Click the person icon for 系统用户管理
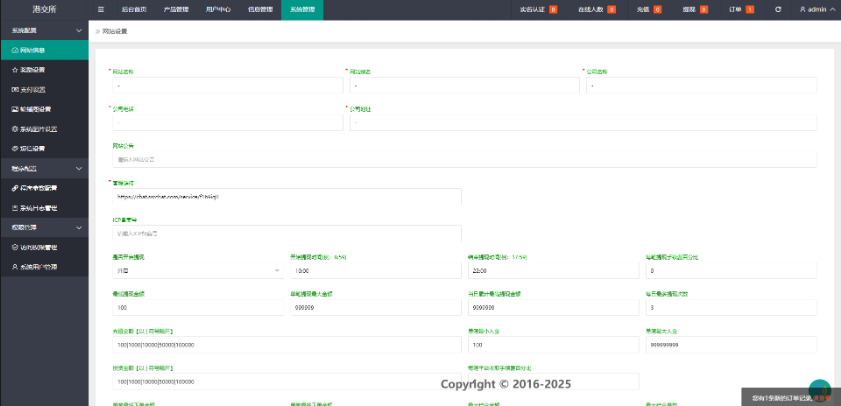This screenshot has width=841, height=406. [x=15, y=267]
